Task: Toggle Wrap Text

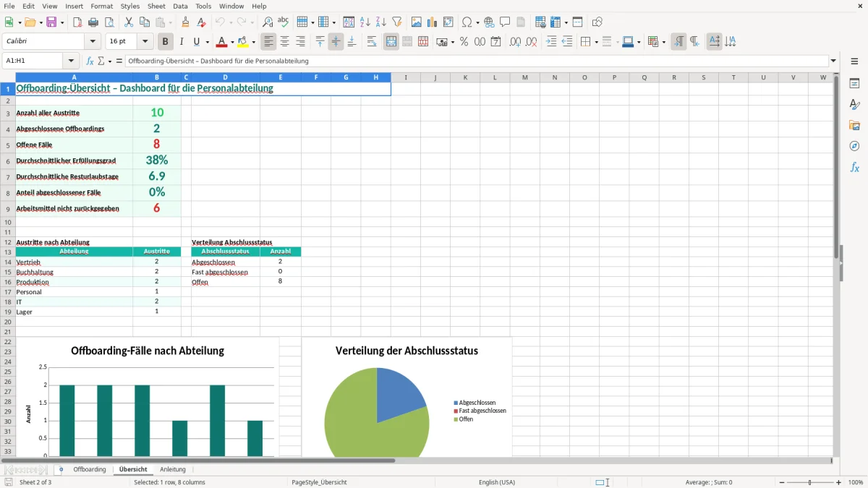Action: (x=372, y=42)
